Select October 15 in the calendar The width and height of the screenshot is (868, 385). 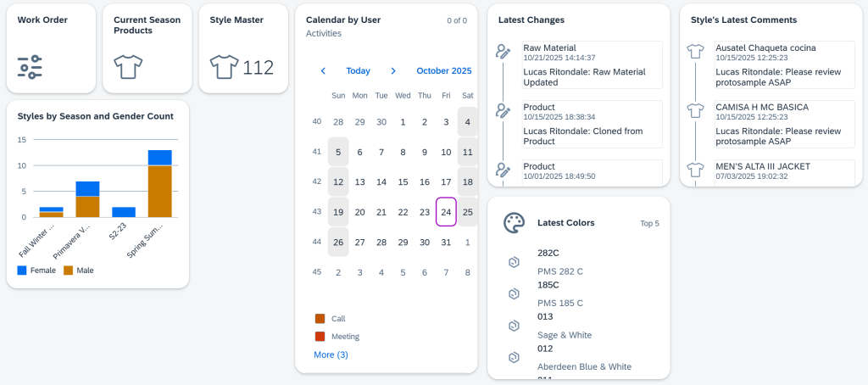click(403, 181)
